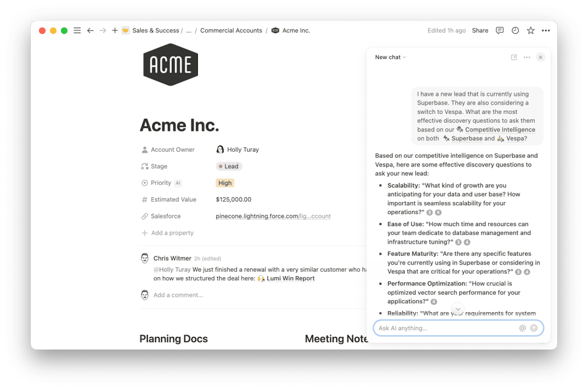
Task: Open the comments panel icon
Action: point(499,30)
